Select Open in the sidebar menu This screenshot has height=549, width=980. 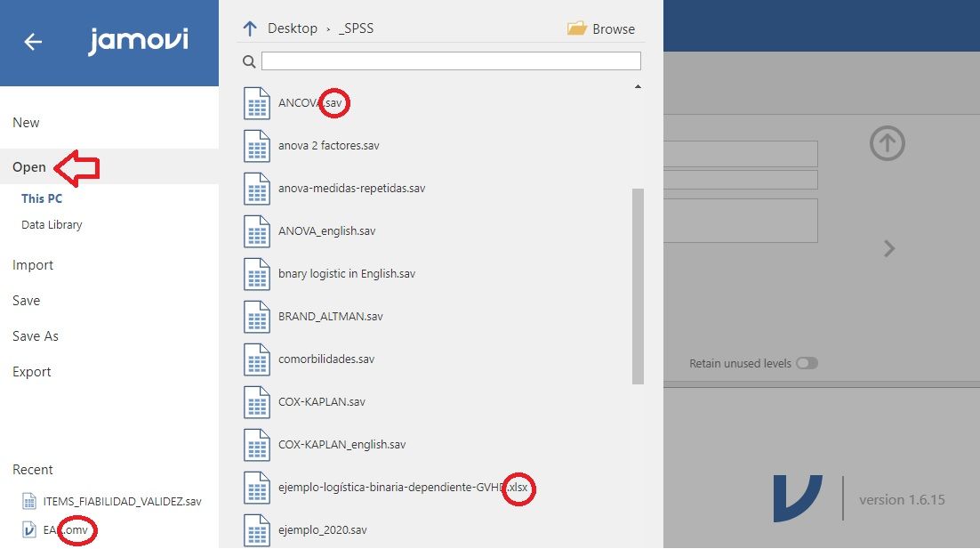(x=29, y=166)
